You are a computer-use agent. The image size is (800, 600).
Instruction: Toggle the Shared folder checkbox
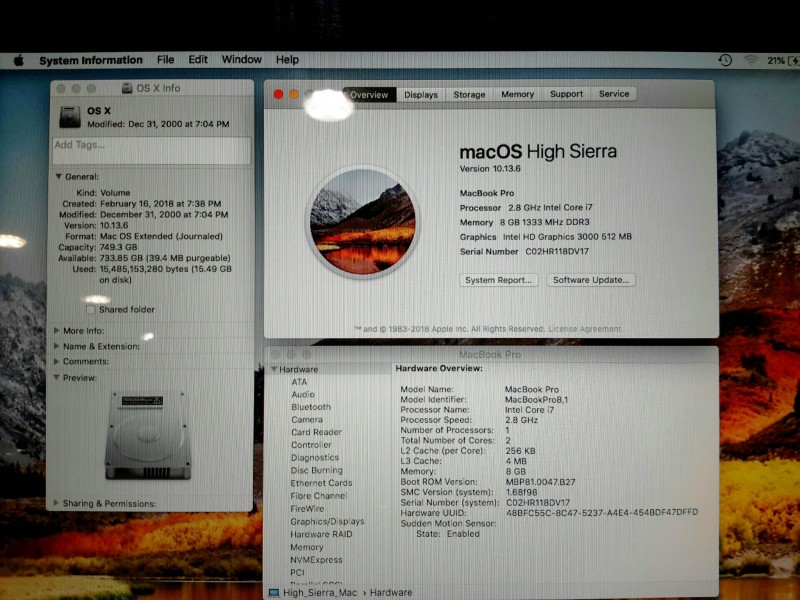pos(90,310)
